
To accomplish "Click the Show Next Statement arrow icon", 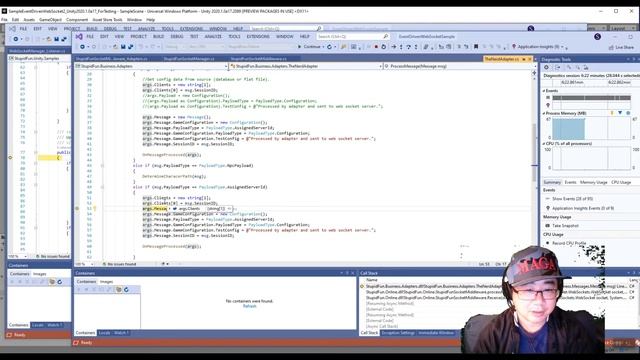I will [394, 47].
